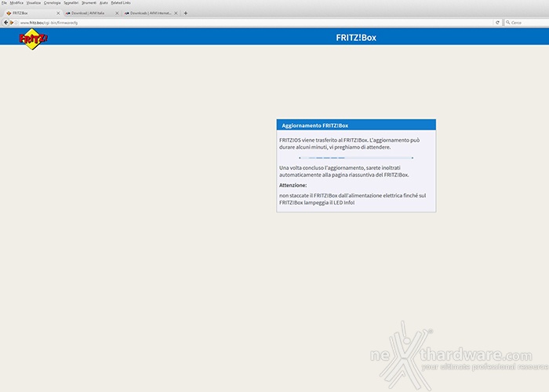Open the Cronologia menu

pos(53,3)
